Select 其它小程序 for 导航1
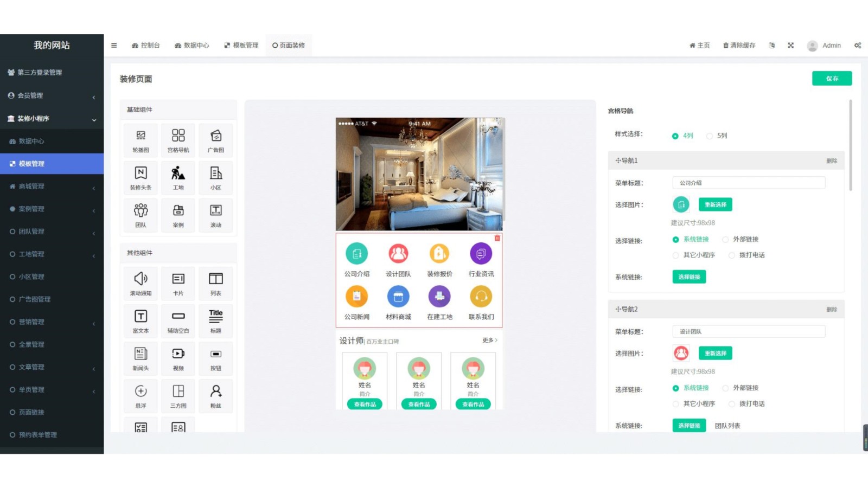 [x=694, y=255]
